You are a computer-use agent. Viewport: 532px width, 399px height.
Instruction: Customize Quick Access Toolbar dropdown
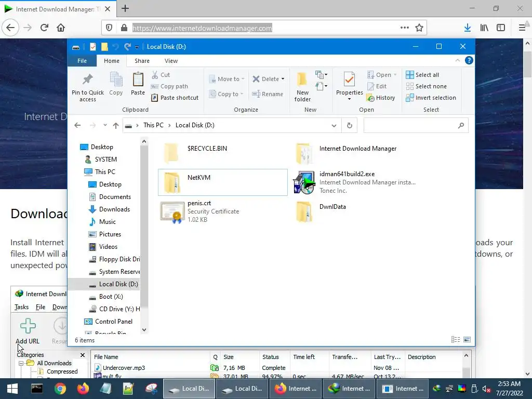pyautogui.click(x=137, y=47)
